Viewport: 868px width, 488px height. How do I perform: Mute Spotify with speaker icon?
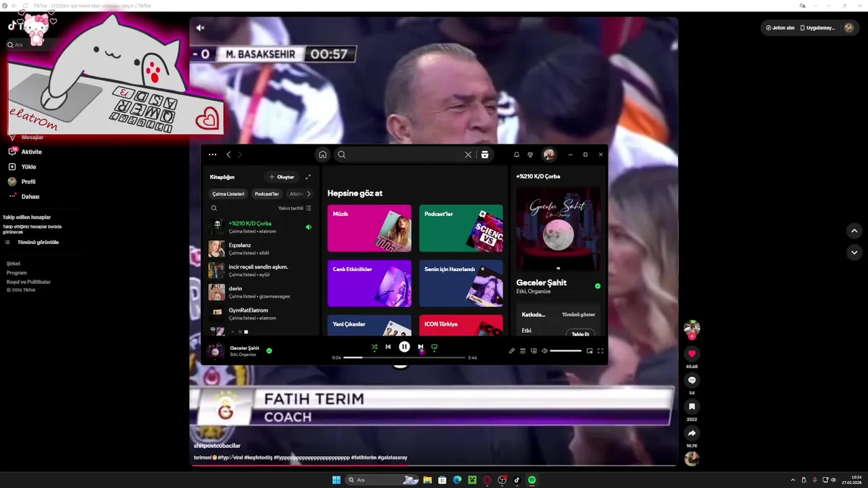coord(545,351)
